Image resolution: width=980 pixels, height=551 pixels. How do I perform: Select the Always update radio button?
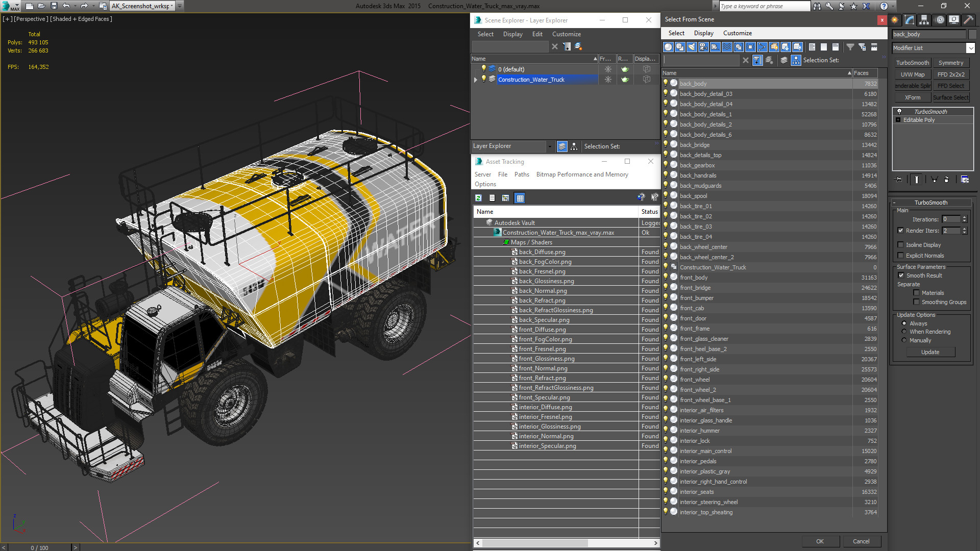pyautogui.click(x=904, y=323)
